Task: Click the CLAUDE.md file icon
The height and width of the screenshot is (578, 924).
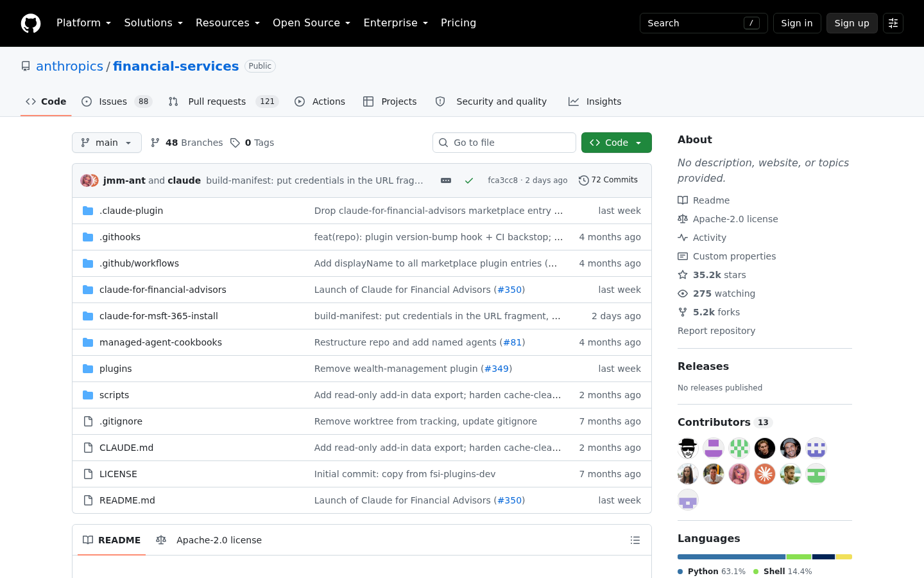Action: pyautogui.click(x=88, y=448)
